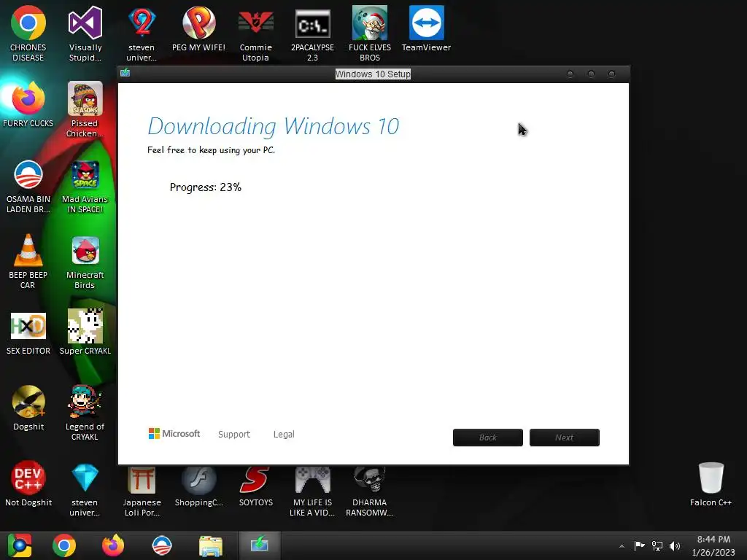The height and width of the screenshot is (560, 747).
Task: Open the Super CRYAKL desktop icon
Action: [85, 326]
